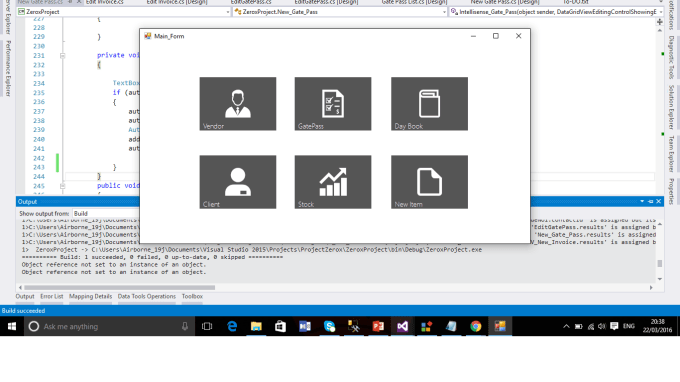Open the Properties side tab

[x=671, y=191]
